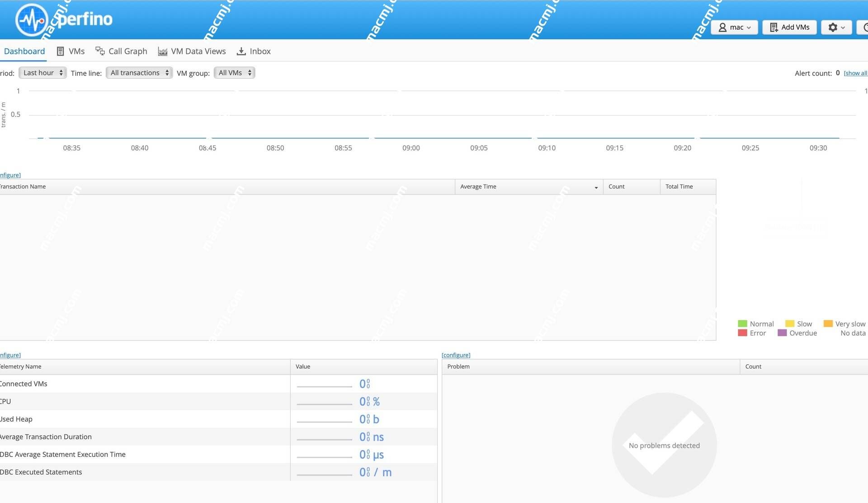Click configure link above Telemetry Name table
This screenshot has height=503, width=868.
click(10, 355)
